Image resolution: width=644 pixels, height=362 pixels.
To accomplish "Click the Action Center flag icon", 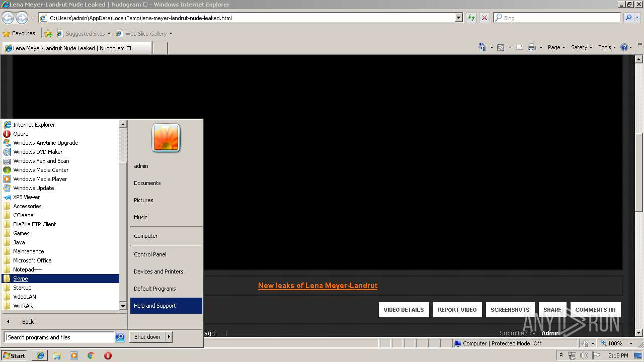I will tap(596, 355).
